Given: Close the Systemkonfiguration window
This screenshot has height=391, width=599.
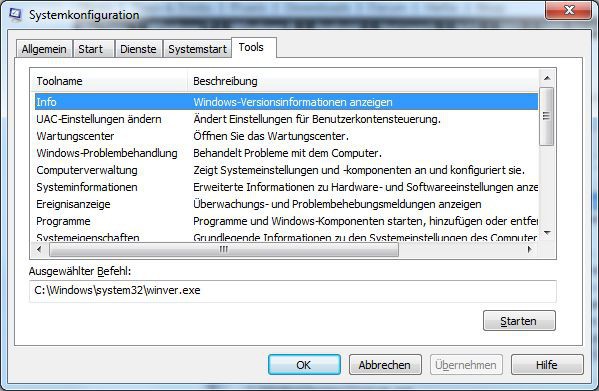Looking at the screenshot, I should tap(569, 10).
